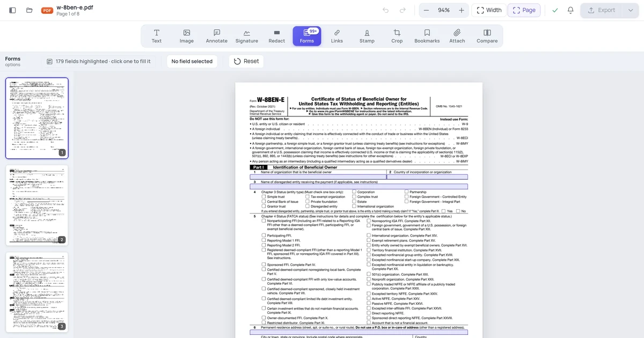
Task: Open page 3 thumbnail
Action: [x=37, y=292]
